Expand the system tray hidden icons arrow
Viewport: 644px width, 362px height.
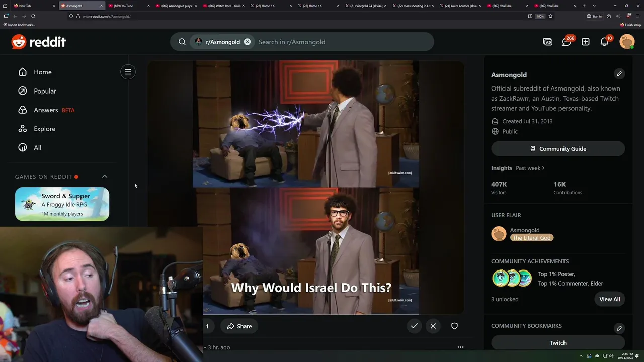click(581, 356)
